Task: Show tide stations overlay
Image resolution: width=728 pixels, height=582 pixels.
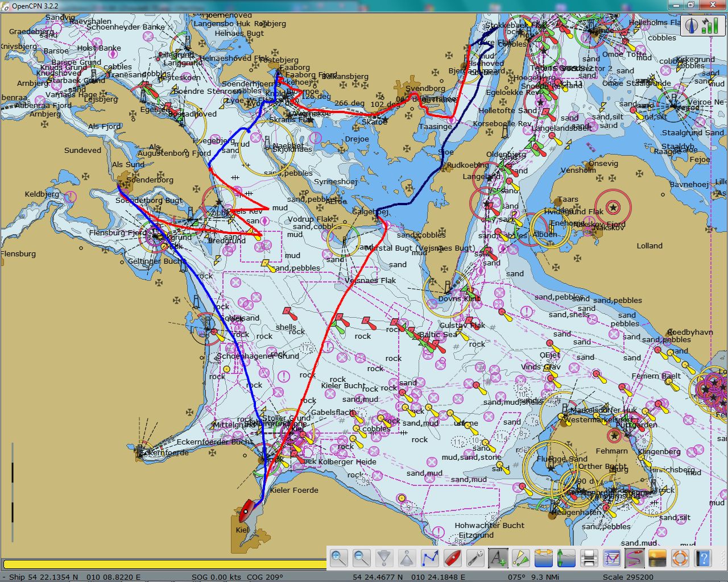Action: tap(566, 558)
